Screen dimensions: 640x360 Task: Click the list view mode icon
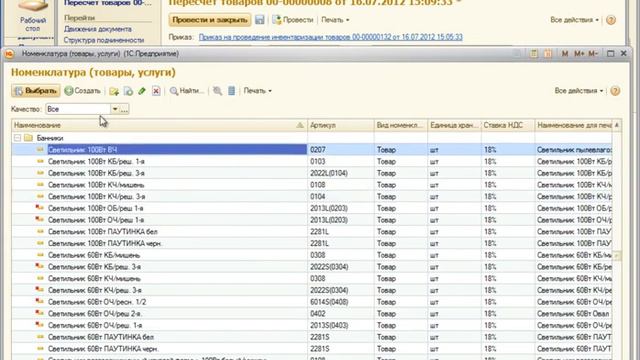click(231, 91)
